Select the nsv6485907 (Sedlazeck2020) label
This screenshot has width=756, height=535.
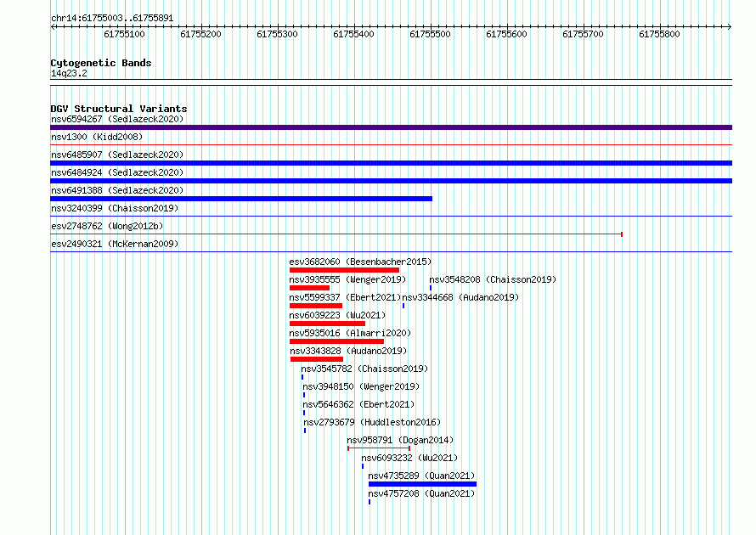coord(117,155)
